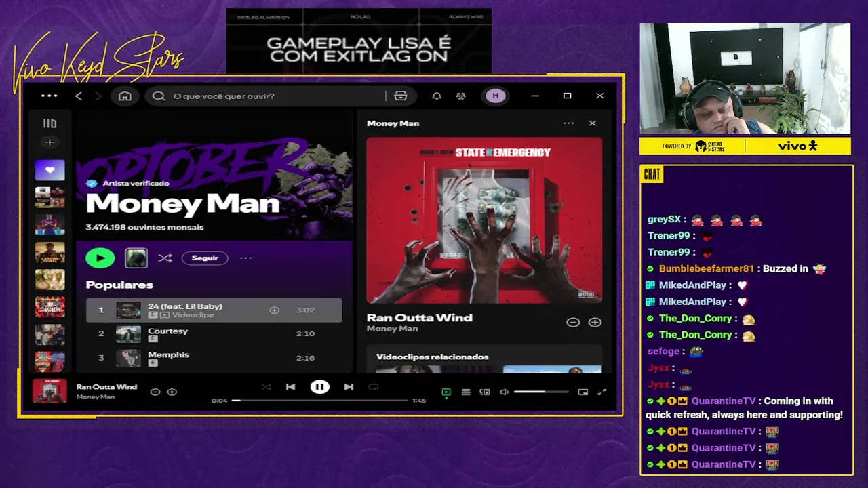Image resolution: width=868 pixels, height=488 pixels.
Task: Click the Seguir follow button
Action: click(x=205, y=258)
